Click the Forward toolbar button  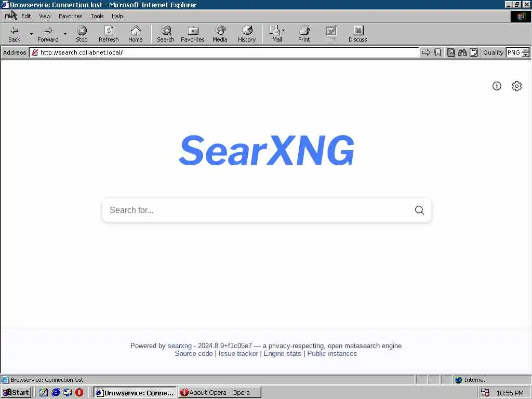[x=48, y=34]
